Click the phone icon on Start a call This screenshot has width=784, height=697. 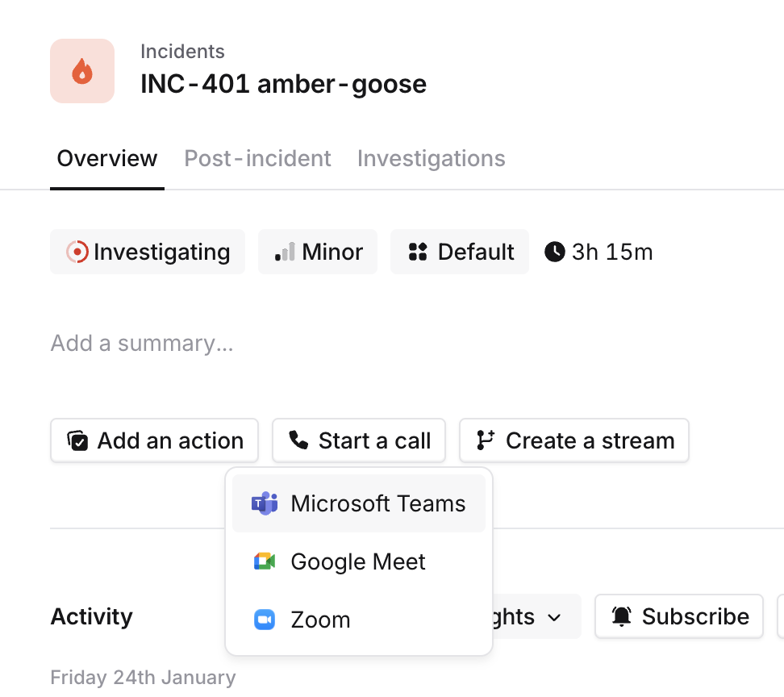[x=298, y=440]
